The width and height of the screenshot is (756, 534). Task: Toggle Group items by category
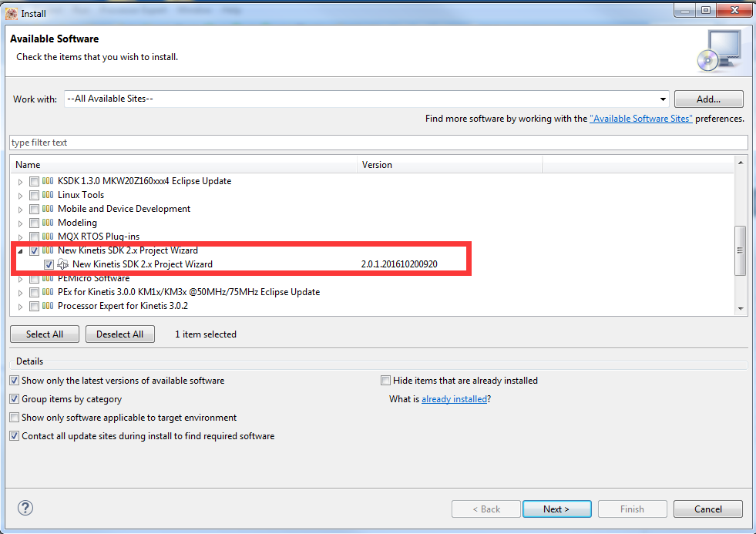point(15,399)
